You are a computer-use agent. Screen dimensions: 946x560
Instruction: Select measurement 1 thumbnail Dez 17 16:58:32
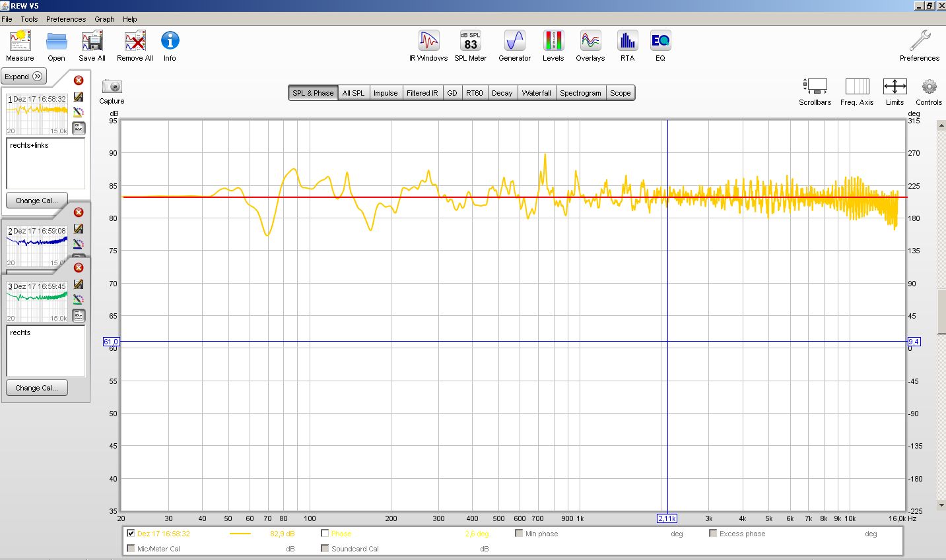click(37, 114)
